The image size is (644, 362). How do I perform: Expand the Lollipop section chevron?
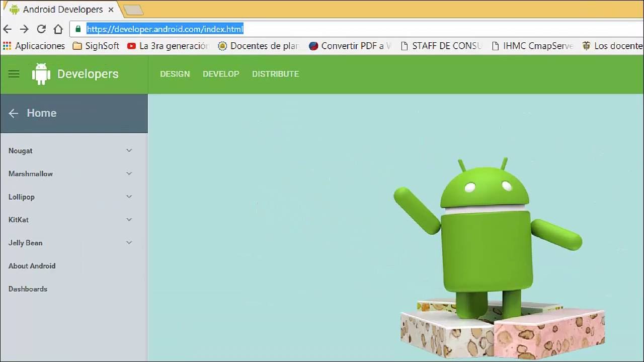pos(129,197)
